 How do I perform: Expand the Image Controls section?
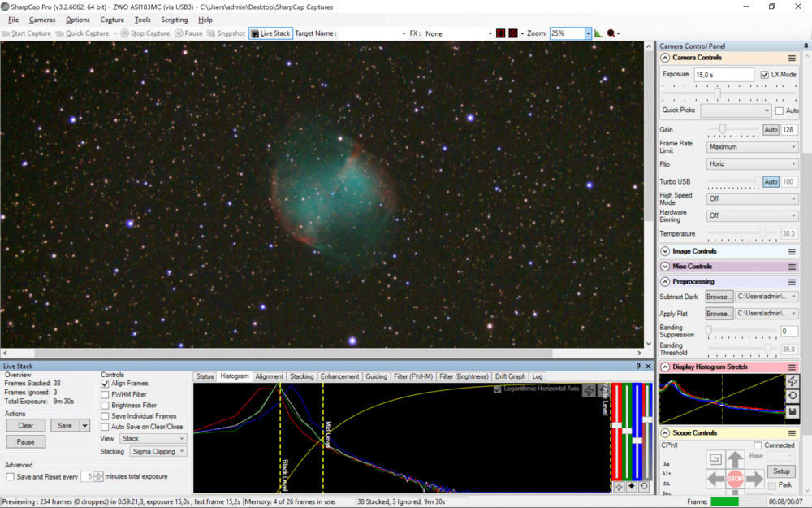tap(665, 251)
